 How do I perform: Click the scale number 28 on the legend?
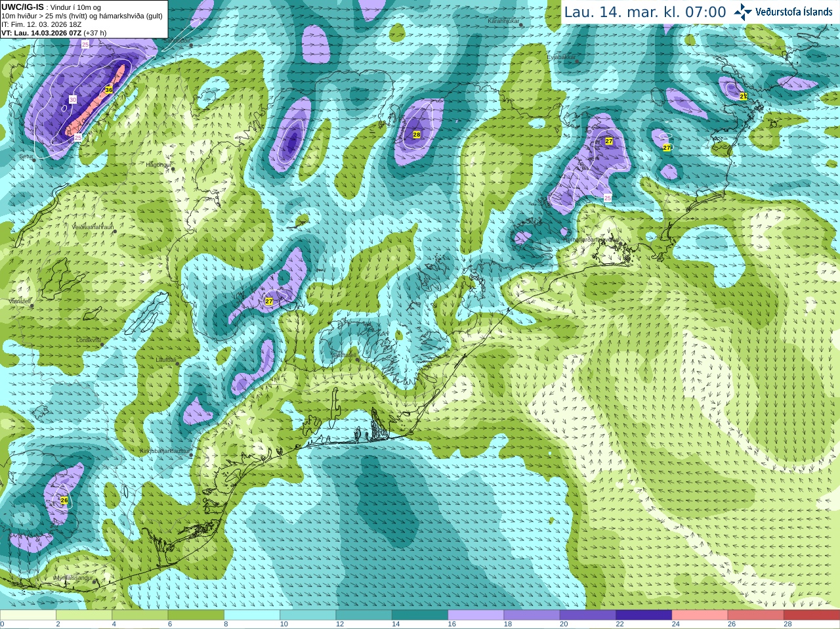787,624
